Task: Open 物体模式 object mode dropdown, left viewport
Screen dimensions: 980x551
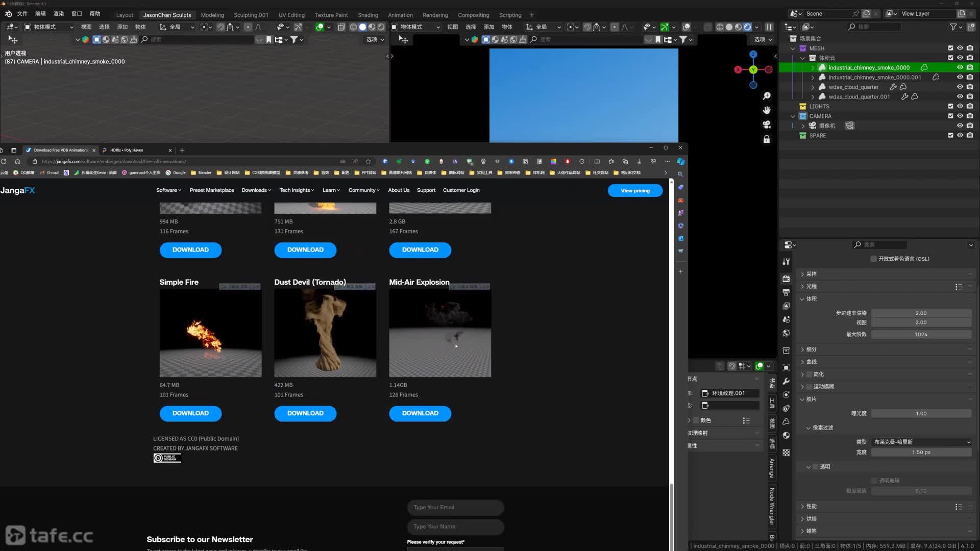Action: pyautogui.click(x=49, y=27)
